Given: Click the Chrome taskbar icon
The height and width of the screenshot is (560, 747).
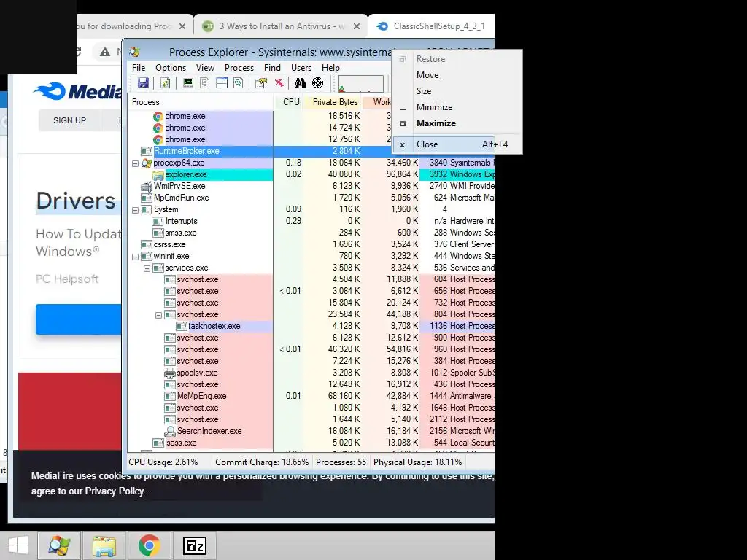Looking at the screenshot, I should tap(149, 545).
